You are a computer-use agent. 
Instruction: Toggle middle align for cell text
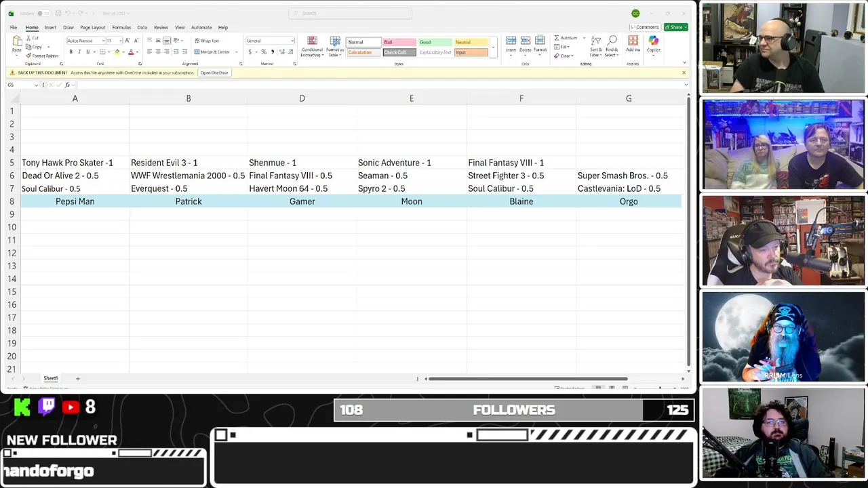point(158,41)
